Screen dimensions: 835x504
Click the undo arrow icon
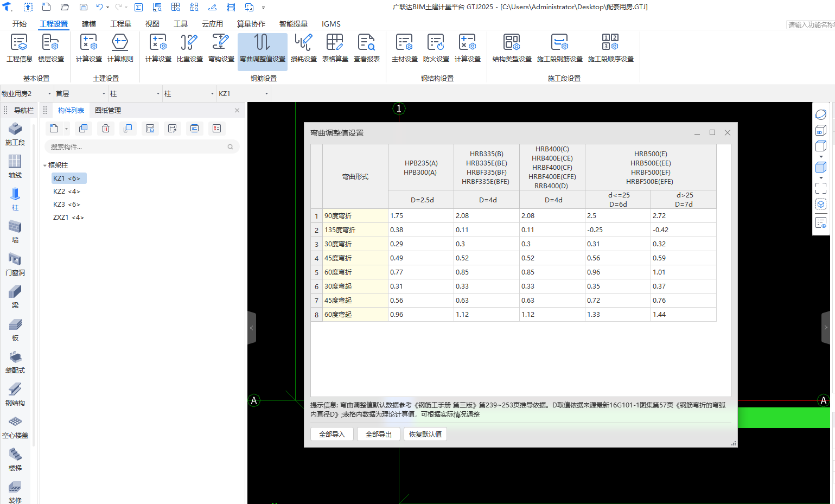point(99,7)
